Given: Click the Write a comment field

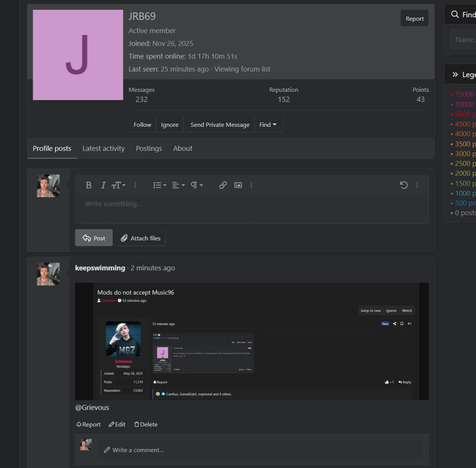Looking at the screenshot, I should click(260, 450).
